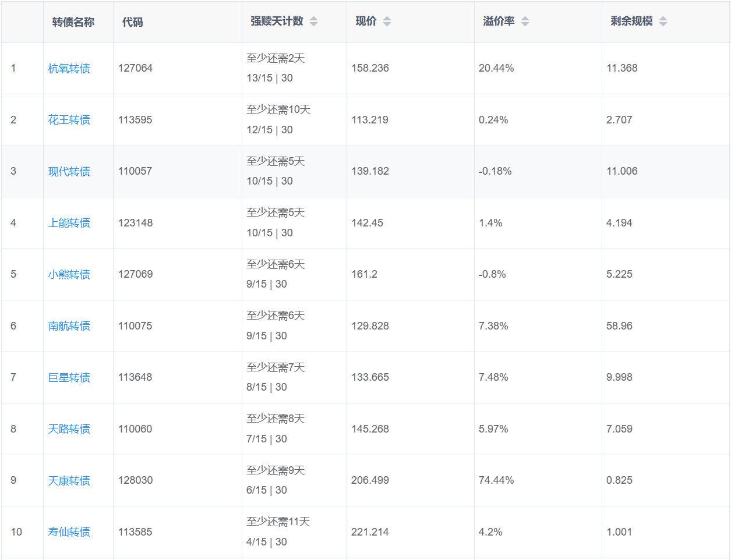Screen dimensions: 731x560
Task: Open 天康转债 bond link
Action: click(x=69, y=481)
